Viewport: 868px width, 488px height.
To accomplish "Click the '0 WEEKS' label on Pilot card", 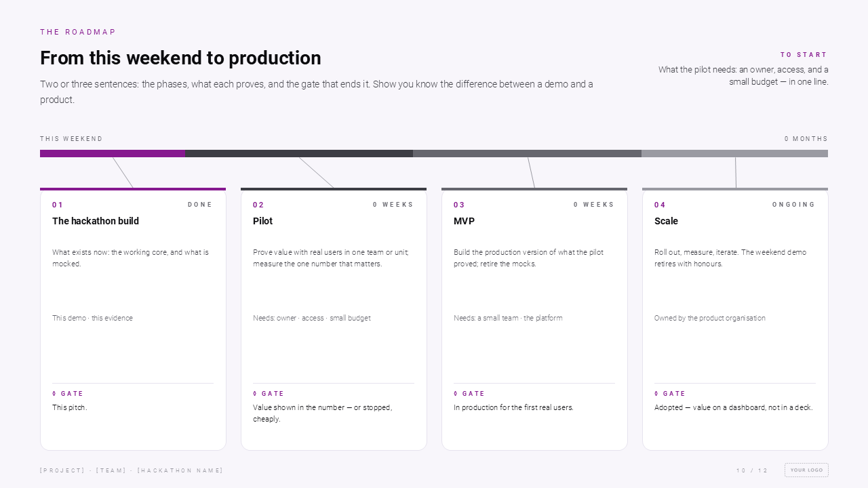I will click(x=393, y=205).
